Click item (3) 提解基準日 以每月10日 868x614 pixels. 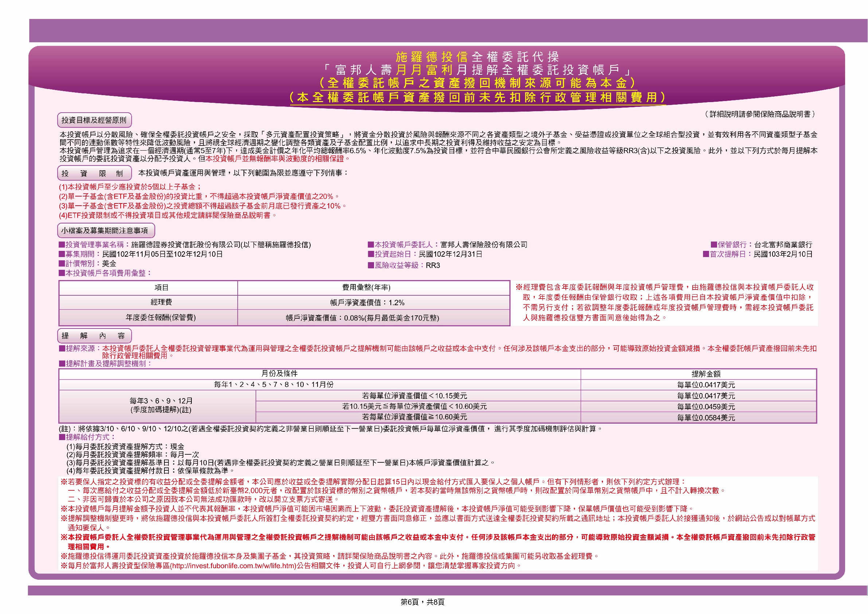[x=280, y=462]
